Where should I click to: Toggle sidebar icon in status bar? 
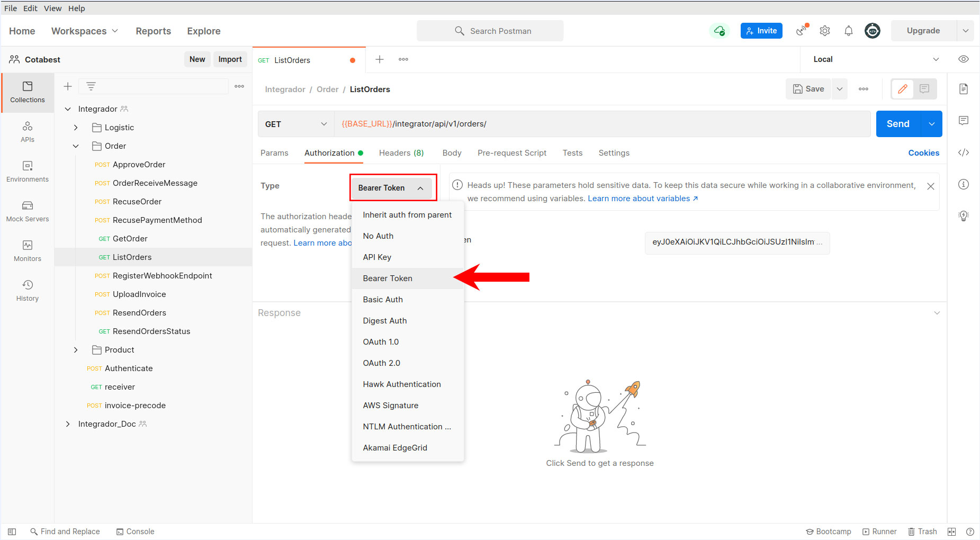point(12,532)
